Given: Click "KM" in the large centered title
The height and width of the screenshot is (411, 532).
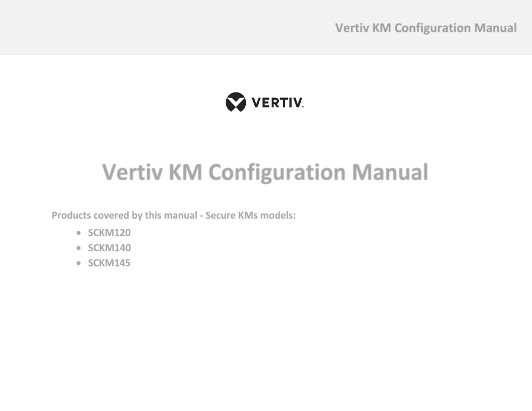Looking at the screenshot, I should coord(185,172).
